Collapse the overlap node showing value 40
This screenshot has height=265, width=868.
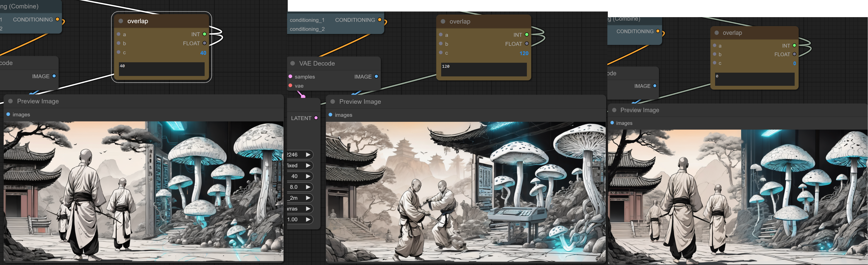pyautogui.click(x=121, y=21)
